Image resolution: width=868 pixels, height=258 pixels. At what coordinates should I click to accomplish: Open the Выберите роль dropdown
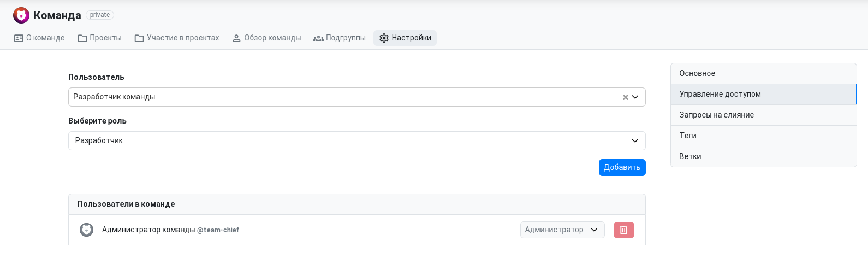[357, 141]
